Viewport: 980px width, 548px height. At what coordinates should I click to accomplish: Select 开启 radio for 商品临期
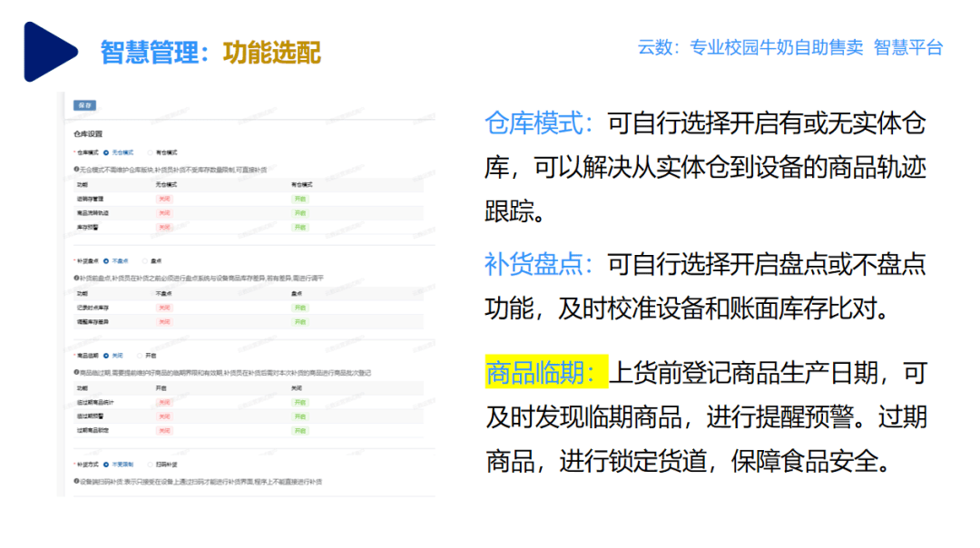coord(140,356)
